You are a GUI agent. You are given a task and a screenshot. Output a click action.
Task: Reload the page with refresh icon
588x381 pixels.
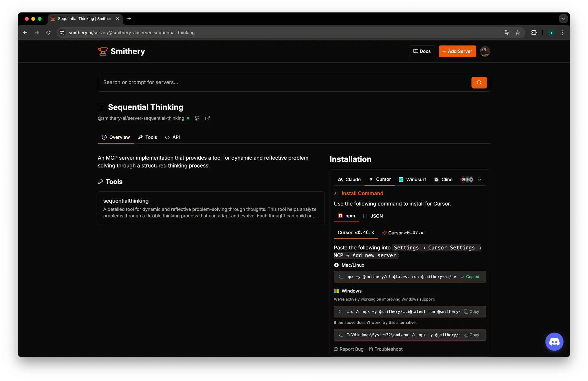pyautogui.click(x=49, y=33)
